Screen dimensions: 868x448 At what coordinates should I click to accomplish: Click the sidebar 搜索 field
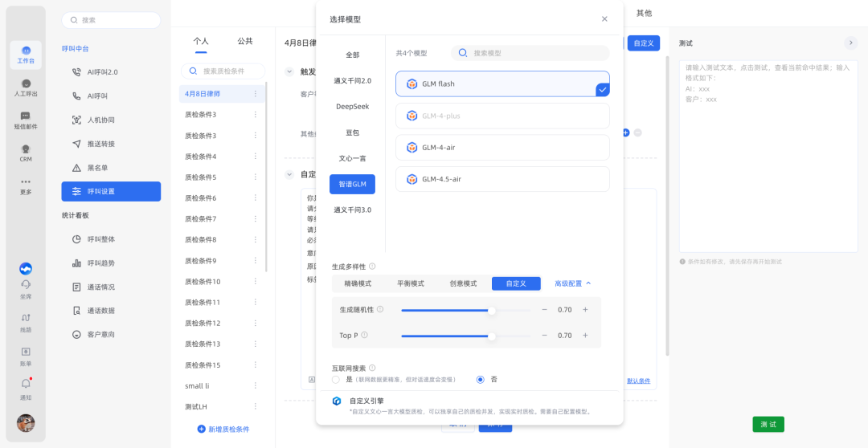tap(111, 20)
